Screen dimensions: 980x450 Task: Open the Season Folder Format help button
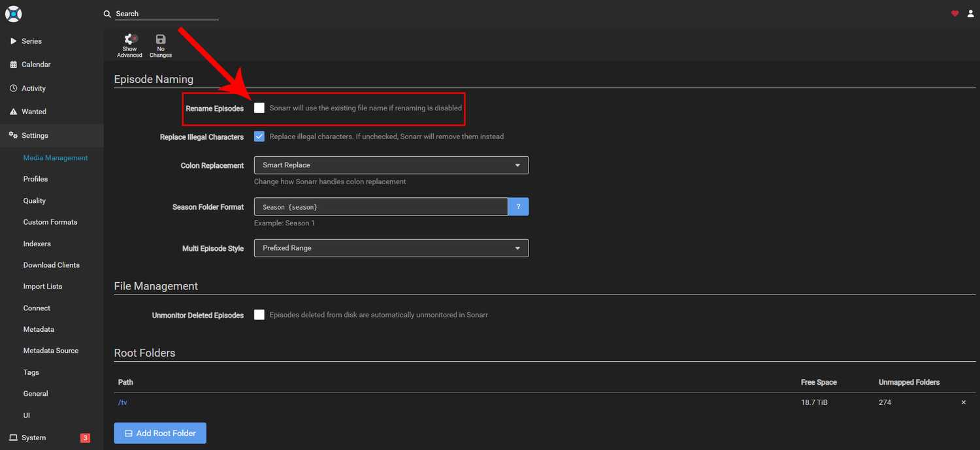(518, 206)
